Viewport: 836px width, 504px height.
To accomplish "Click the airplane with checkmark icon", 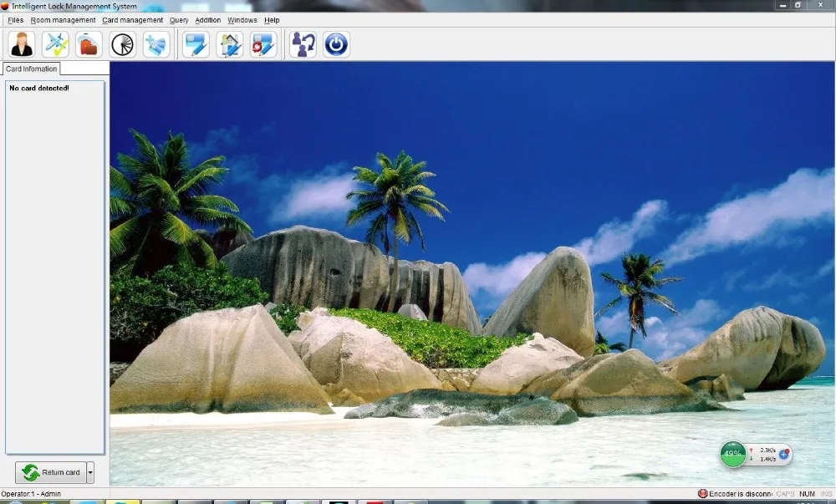I will click(x=55, y=43).
